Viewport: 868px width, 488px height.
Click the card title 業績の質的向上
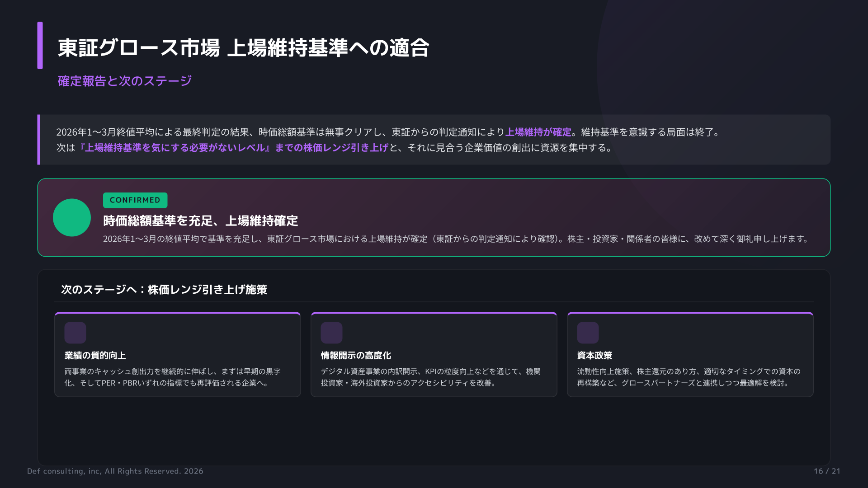coord(95,356)
